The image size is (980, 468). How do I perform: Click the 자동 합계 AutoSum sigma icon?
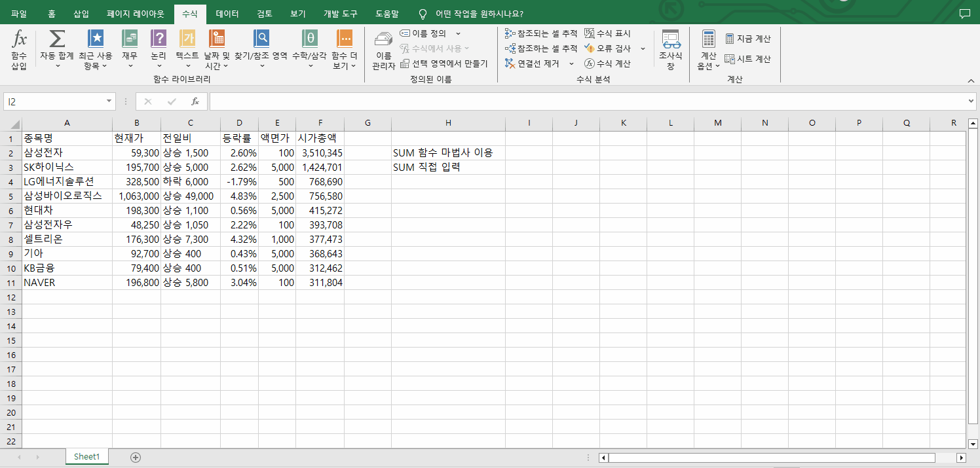pos(57,38)
